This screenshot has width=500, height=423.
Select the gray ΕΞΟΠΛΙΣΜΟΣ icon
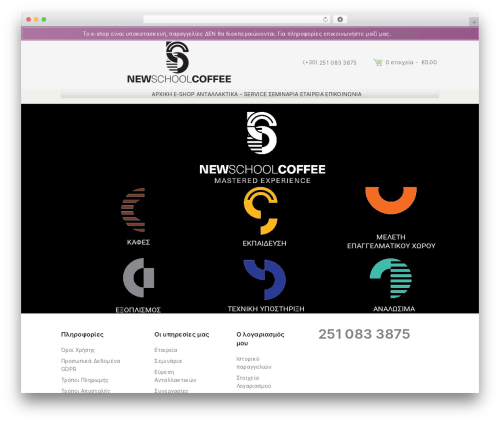[x=138, y=277]
